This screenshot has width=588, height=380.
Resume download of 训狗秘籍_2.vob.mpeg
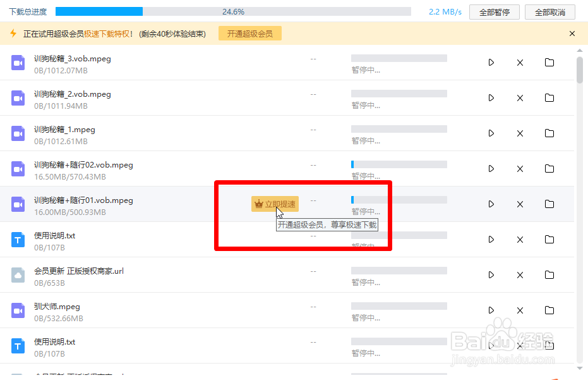[x=491, y=97]
